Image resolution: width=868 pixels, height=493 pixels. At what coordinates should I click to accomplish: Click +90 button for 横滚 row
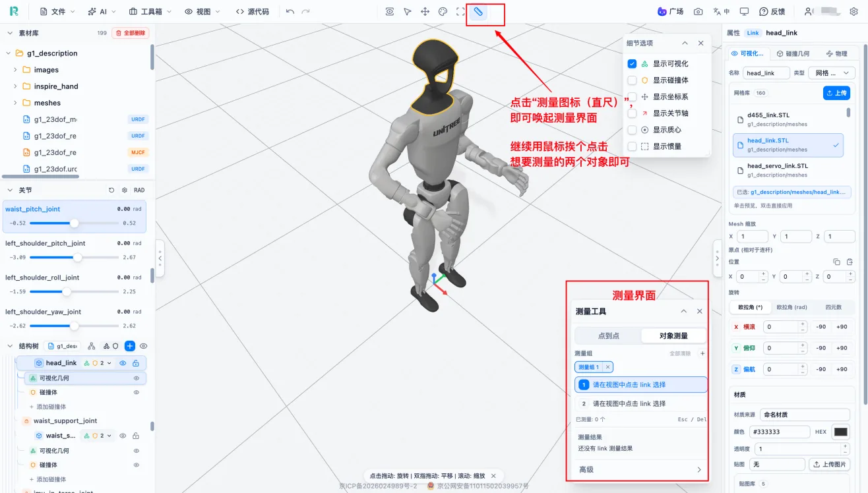842,327
